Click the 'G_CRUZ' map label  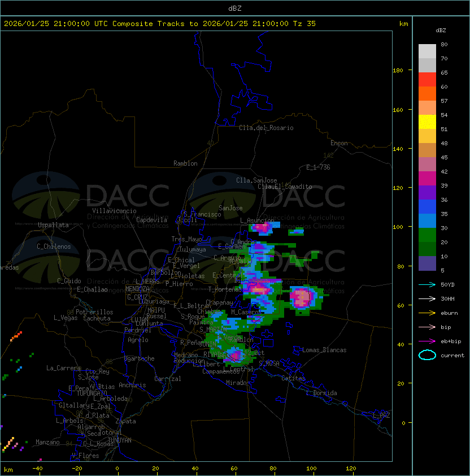(x=137, y=297)
